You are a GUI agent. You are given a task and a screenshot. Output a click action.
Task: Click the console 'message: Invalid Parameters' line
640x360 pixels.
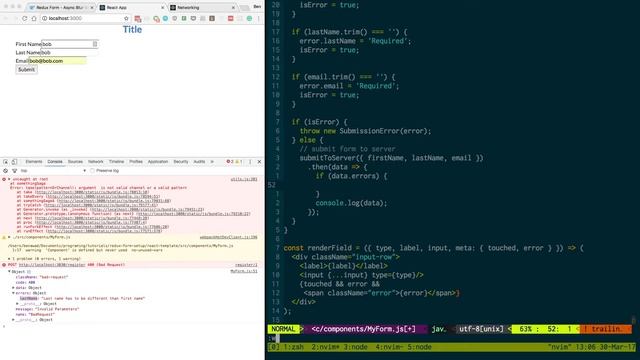(47, 309)
